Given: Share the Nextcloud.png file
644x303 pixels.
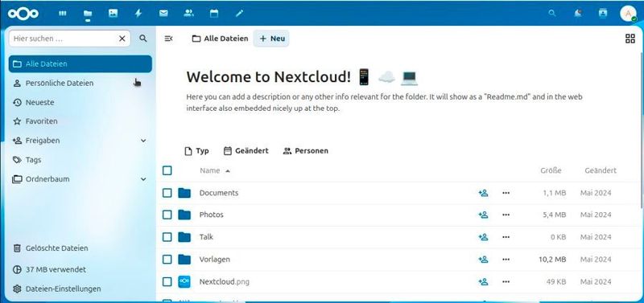Looking at the screenshot, I should coord(483,281).
